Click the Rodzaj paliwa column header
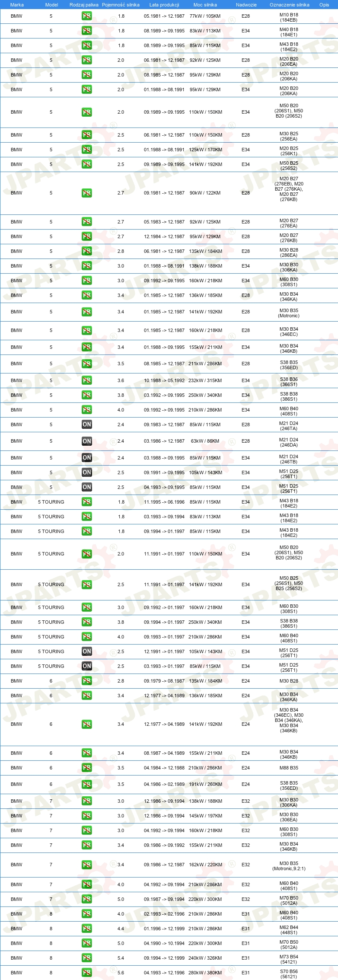 click(84, 5)
